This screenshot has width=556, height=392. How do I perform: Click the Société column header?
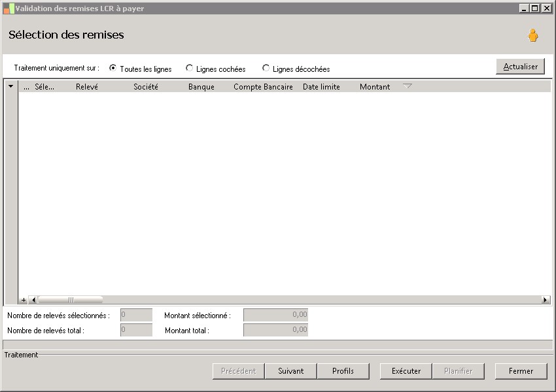[x=146, y=87]
